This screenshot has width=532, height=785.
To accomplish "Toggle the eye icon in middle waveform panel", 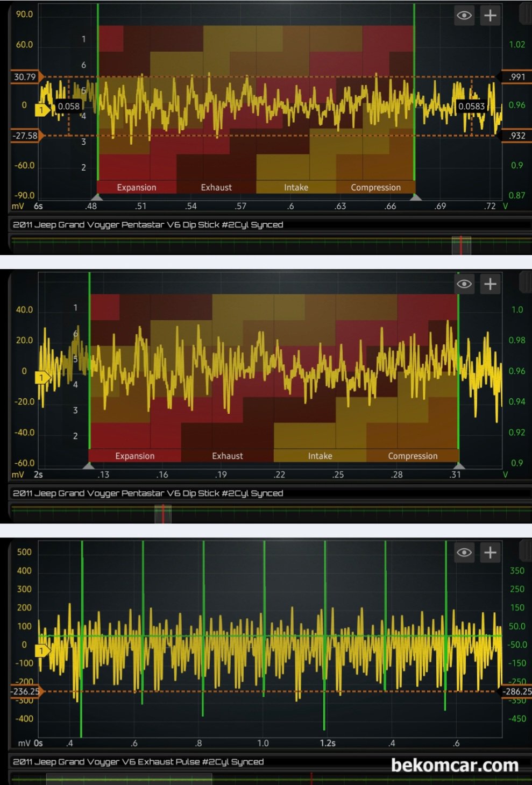I will (464, 284).
